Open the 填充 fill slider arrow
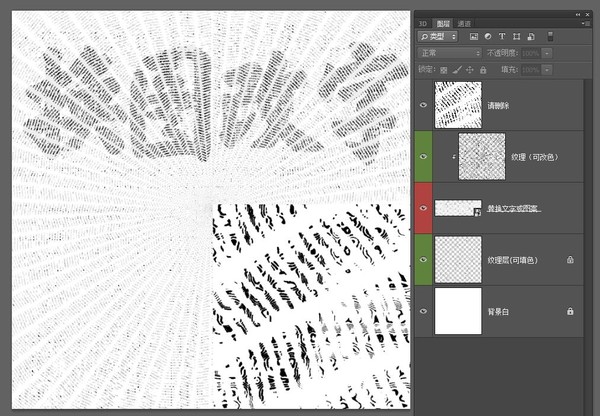Image resolution: width=600 pixels, height=416 pixels. [x=547, y=70]
